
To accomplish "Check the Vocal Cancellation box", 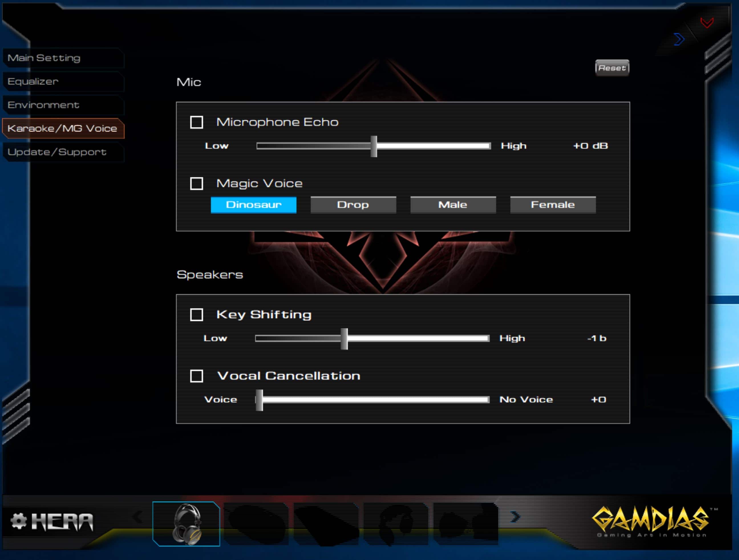I will [x=197, y=376].
